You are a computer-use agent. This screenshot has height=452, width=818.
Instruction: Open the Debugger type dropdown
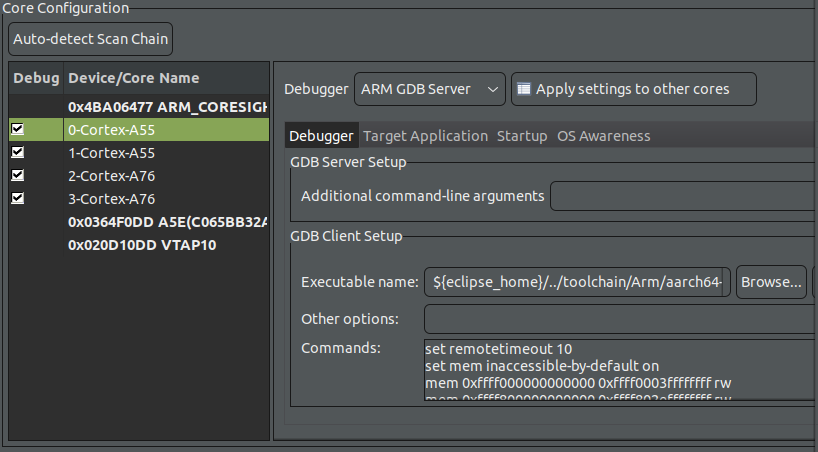(429, 89)
